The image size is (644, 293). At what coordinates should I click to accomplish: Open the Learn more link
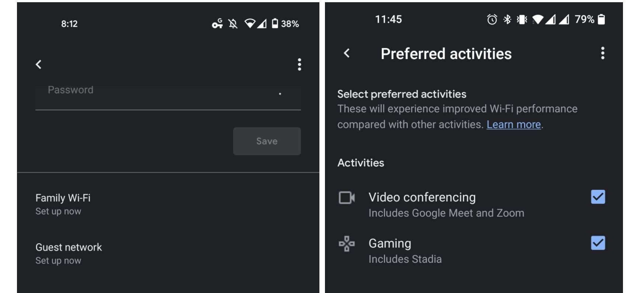coord(513,125)
